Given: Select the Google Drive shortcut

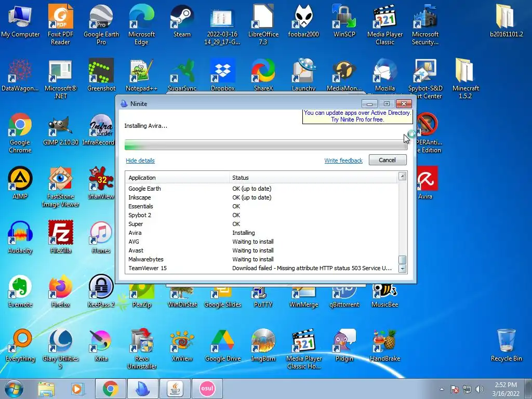Looking at the screenshot, I should click(x=222, y=345).
